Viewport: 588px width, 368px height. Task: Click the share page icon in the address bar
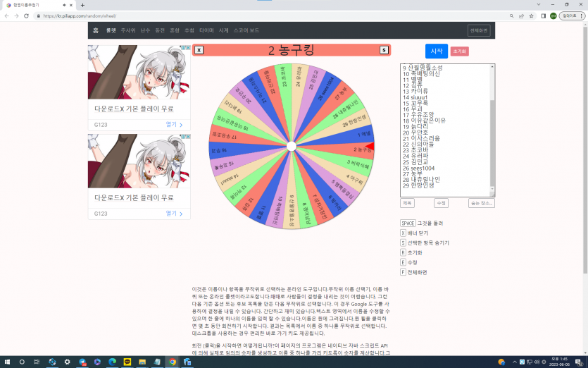tap(521, 16)
